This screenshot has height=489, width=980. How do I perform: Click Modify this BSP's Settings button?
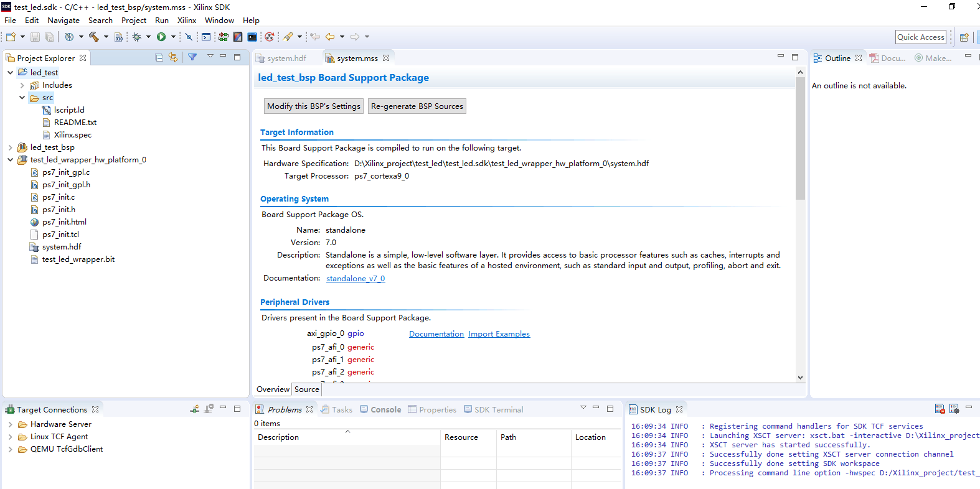(x=314, y=106)
